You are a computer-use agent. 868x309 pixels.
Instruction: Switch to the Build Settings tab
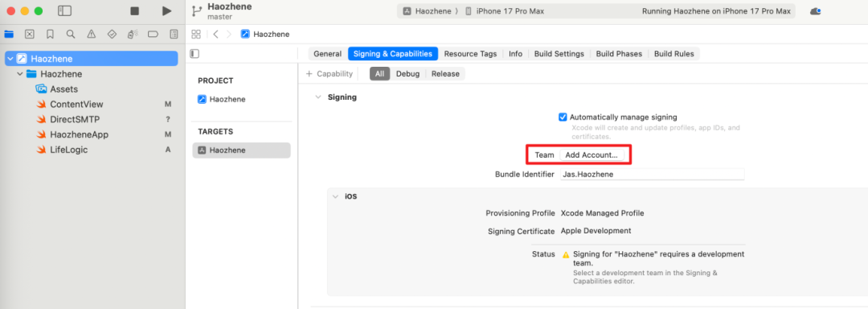559,54
